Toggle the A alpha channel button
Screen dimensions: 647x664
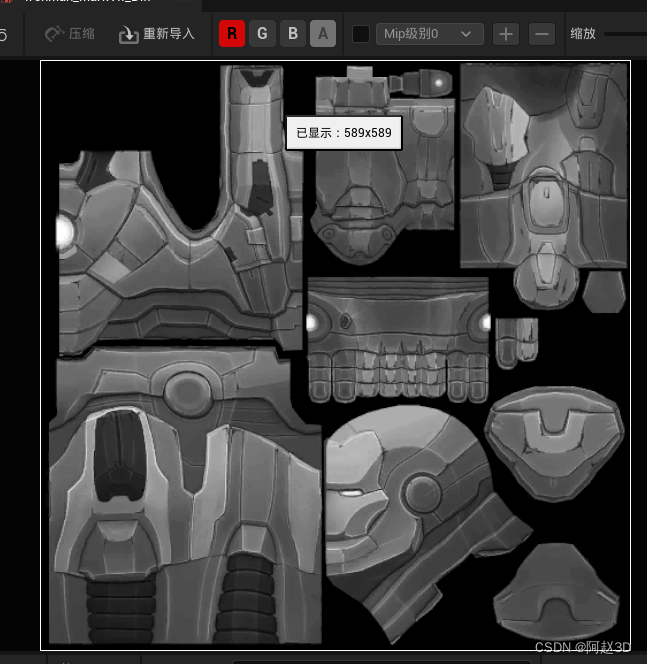[x=323, y=33]
